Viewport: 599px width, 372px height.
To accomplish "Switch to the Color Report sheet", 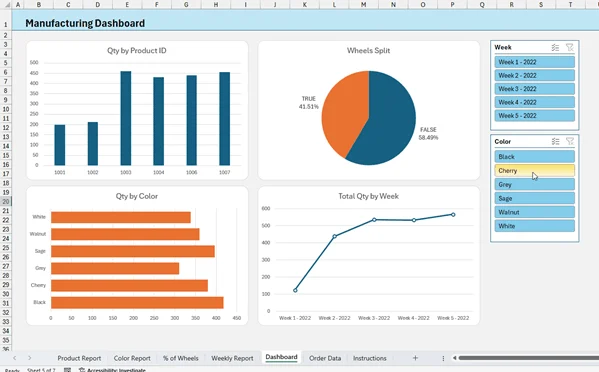I will 132,358.
